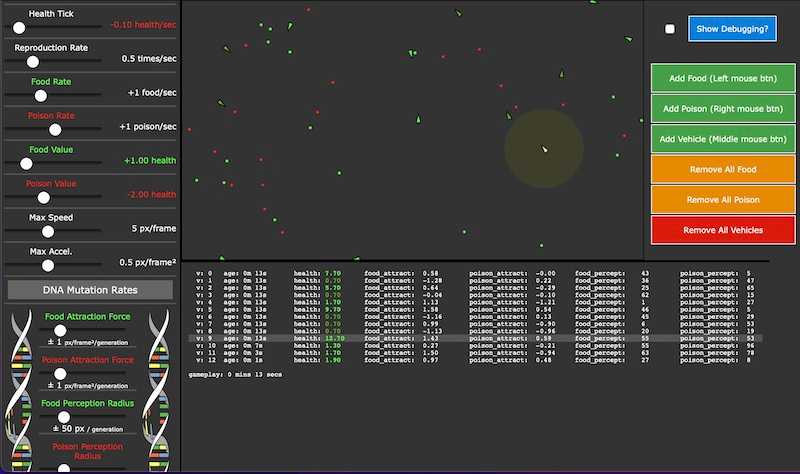Enable the Show Debugging checkbox
Viewport: 800px width, 474px height.
pos(670,29)
